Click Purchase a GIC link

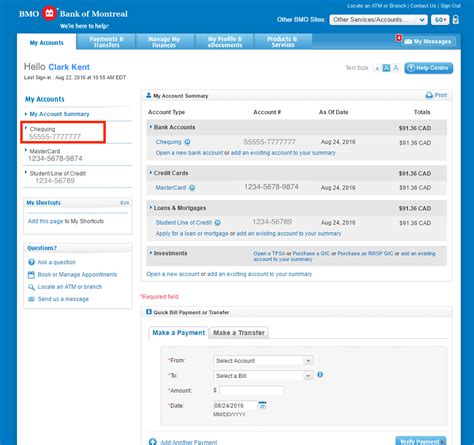click(x=311, y=253)
